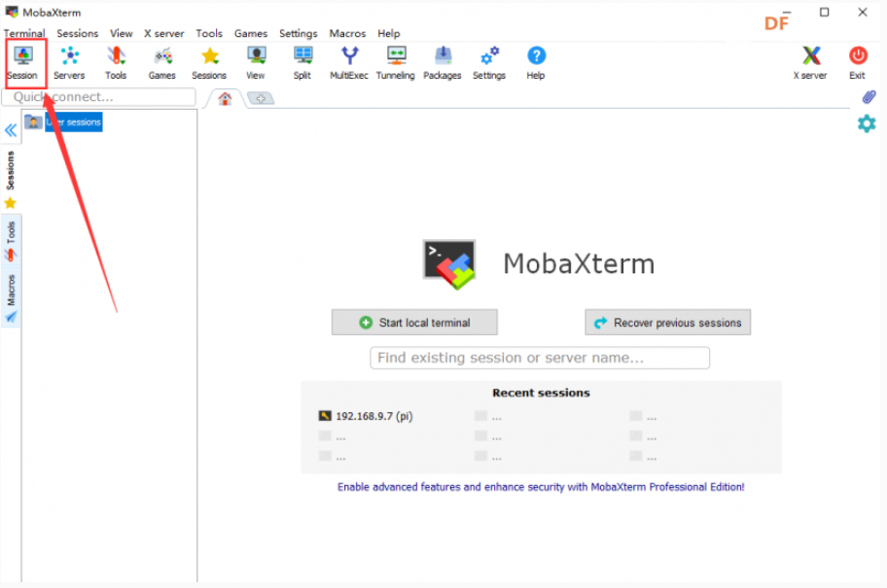Open the View toolbar icon
The height and width of the screenshot is (588, 887).
tap(256, 63)
